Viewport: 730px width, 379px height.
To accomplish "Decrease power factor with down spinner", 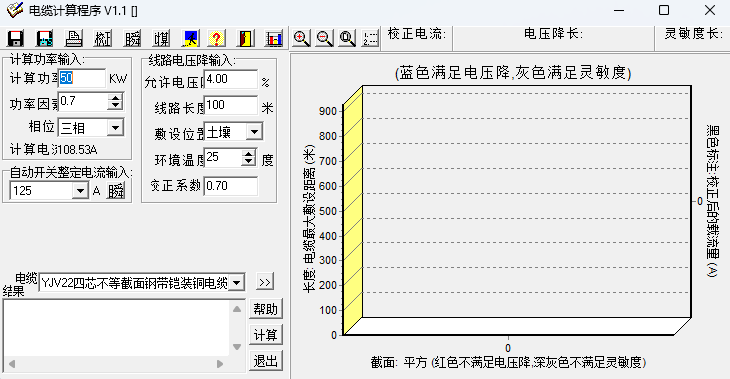I will (115, 106).
